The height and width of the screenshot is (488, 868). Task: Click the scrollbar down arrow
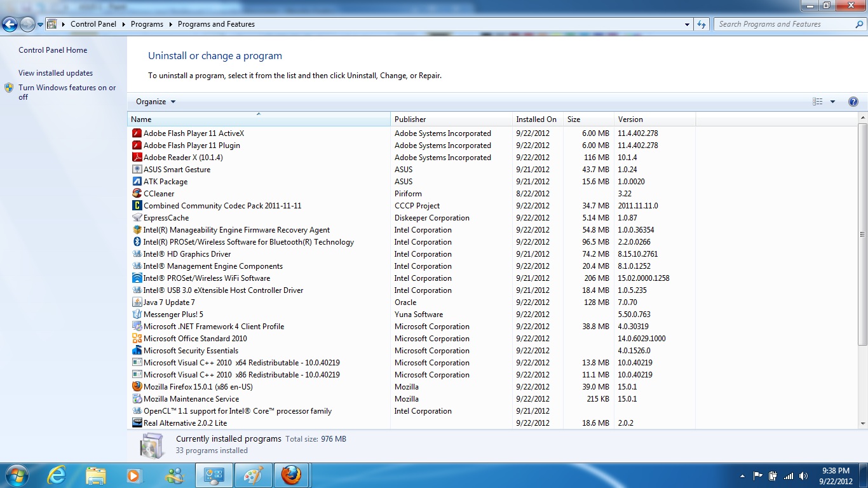coord(863,424)
